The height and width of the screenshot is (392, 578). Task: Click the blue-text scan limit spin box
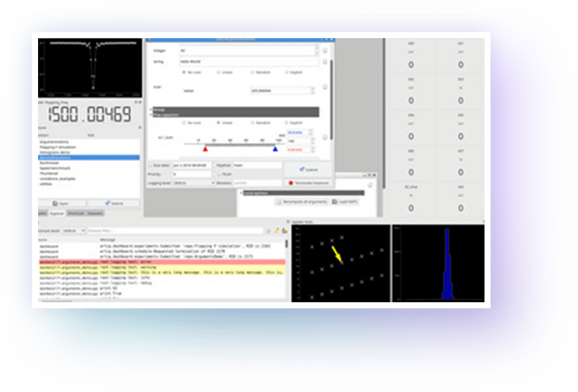pos(300,133)
